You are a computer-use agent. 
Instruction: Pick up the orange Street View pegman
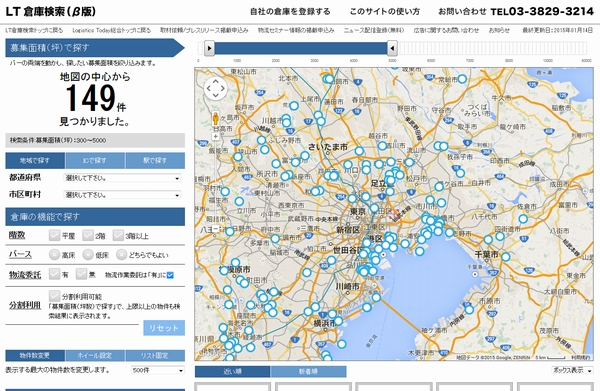point(215,119)
